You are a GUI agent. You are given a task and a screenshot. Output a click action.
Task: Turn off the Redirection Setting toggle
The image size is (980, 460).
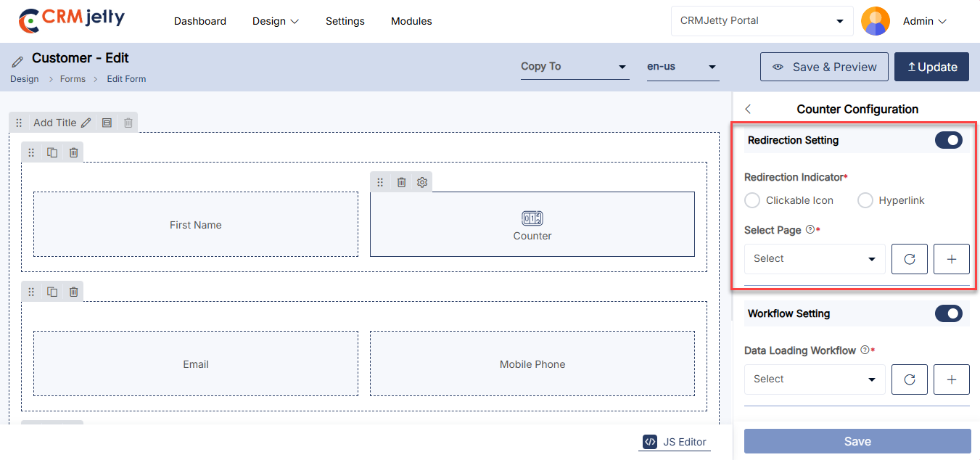[948, 140]
